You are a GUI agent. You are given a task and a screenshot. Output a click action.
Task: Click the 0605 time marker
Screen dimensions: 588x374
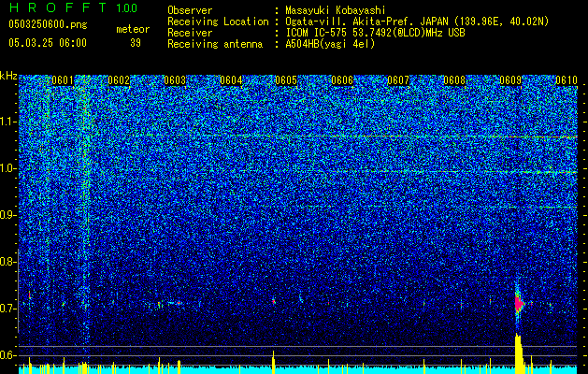pyautogui.click(x=286, y=80)
